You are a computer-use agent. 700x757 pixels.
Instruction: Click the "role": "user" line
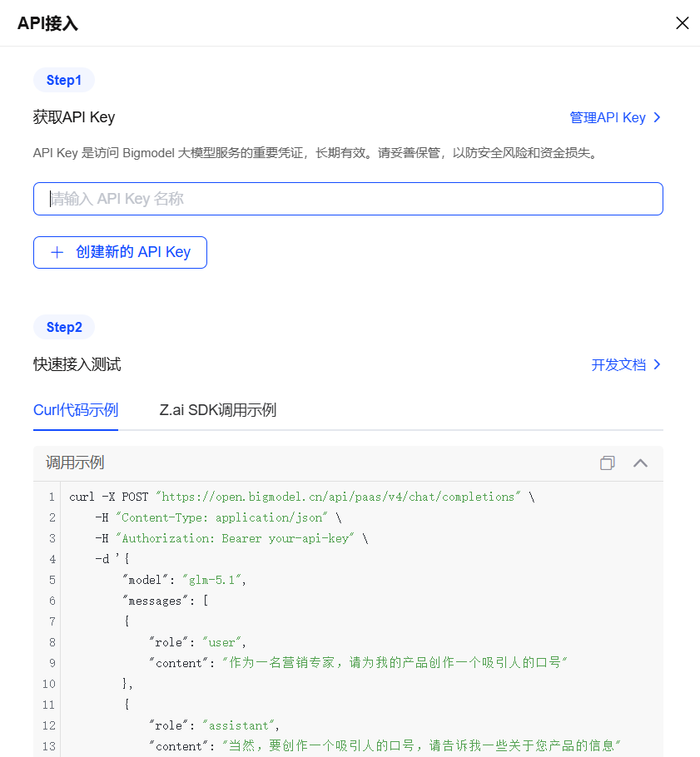click(x=197, y=642)
